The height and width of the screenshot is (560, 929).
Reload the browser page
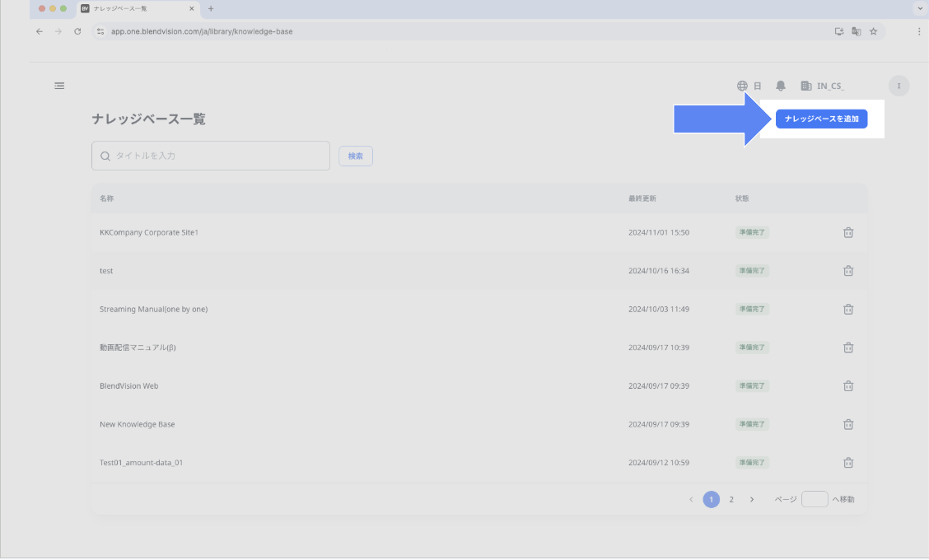pos(77,31)
